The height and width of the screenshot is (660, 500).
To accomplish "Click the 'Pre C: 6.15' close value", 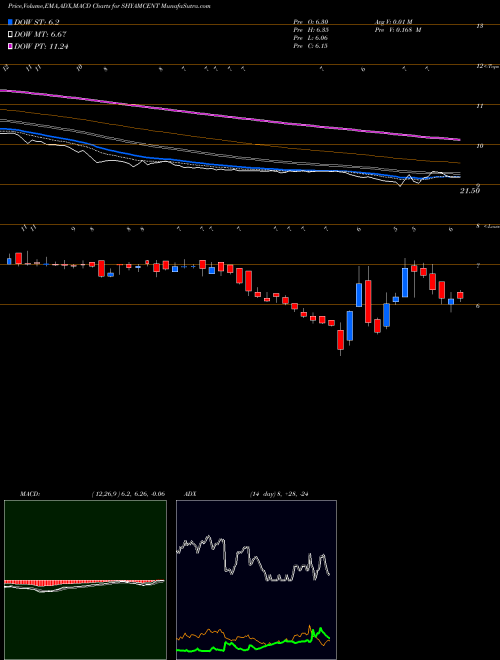I will point(311,46).
